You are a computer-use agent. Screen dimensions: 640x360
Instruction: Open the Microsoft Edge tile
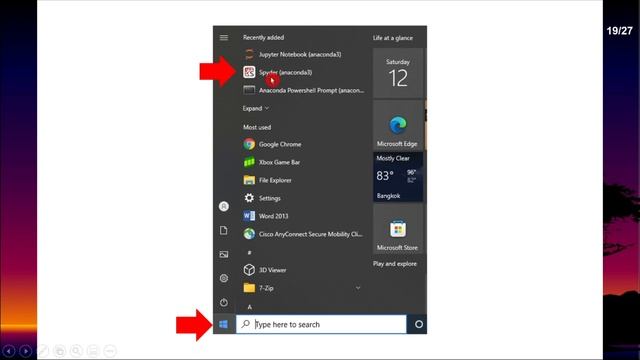398,125
